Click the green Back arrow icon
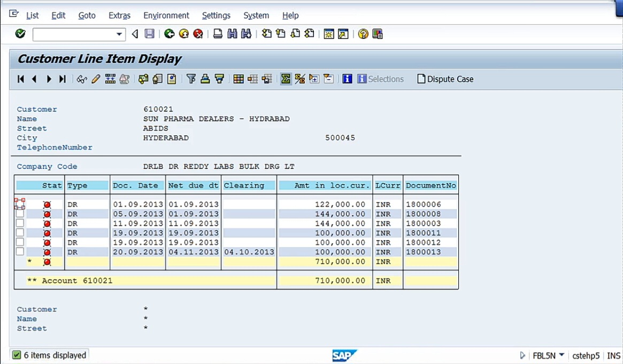Viewport: 623px width, 364px height. [x=170, y=34]
